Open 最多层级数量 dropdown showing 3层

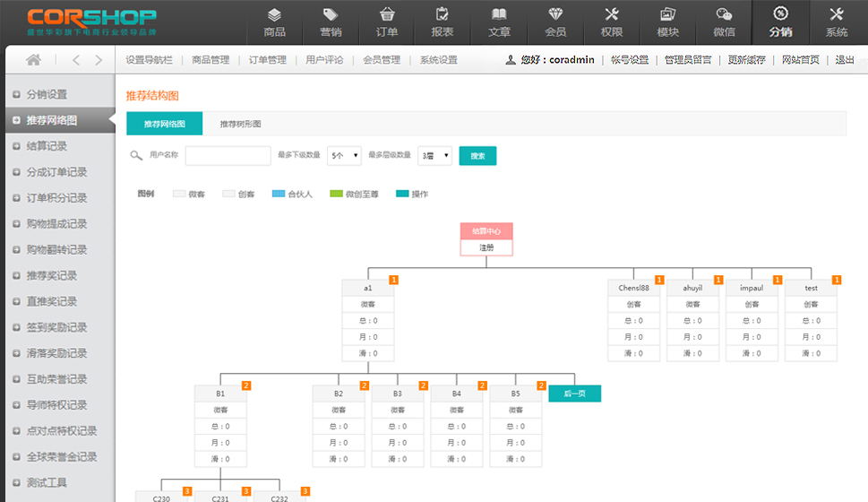434,156
